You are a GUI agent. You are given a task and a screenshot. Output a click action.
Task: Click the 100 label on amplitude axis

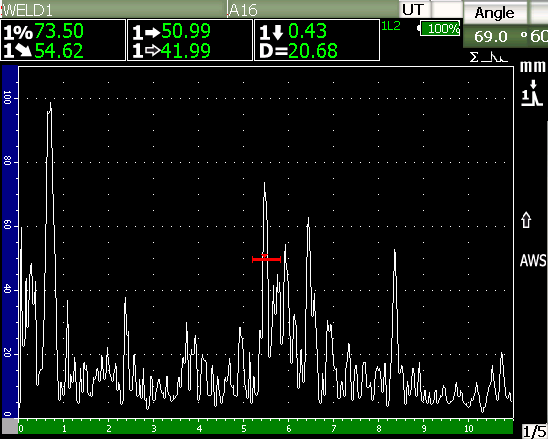click(8, 99)
